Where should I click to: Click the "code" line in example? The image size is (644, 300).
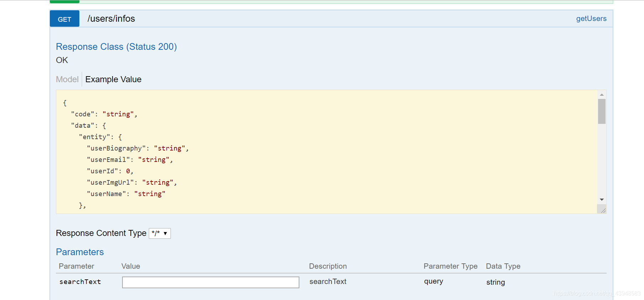[x=104, y=114]
